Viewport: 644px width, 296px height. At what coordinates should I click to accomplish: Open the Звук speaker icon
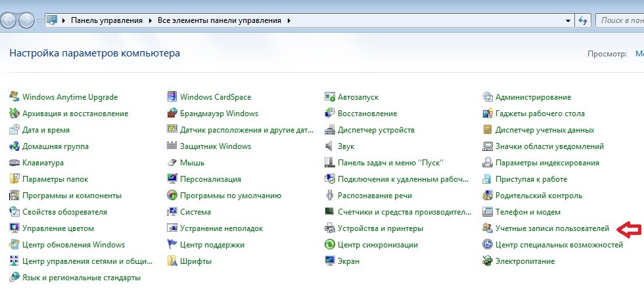[x=329, y=146]
